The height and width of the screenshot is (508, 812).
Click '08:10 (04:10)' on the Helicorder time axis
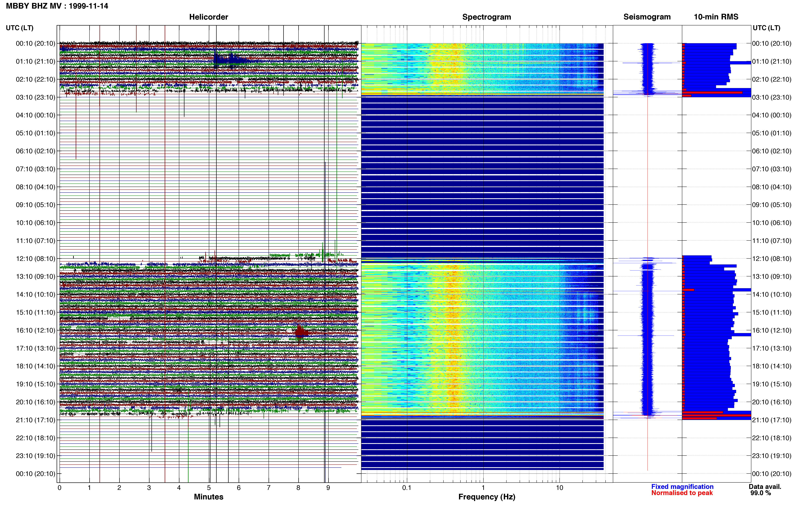tap(36, 187)
